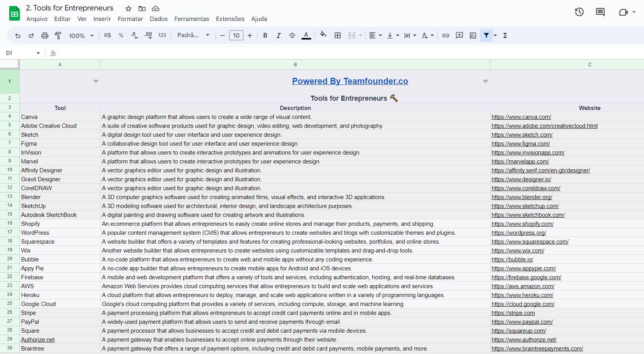Expand the merge cells type arrow
The image size is (644, 354).
[x=361, y=36]
